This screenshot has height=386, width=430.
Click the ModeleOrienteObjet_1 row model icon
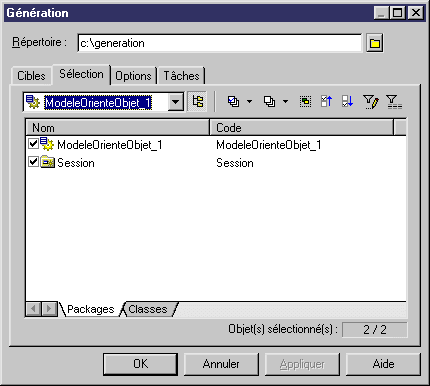coord(47,144)
